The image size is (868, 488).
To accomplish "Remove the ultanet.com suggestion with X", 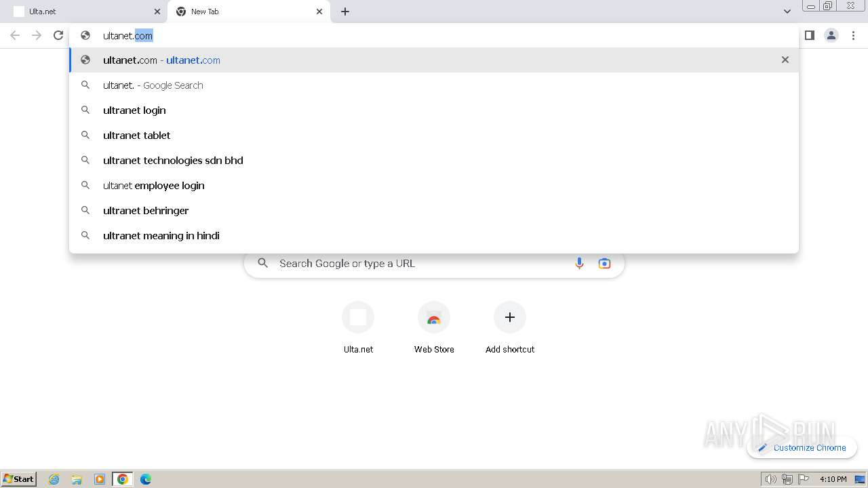I will point(785,60).
